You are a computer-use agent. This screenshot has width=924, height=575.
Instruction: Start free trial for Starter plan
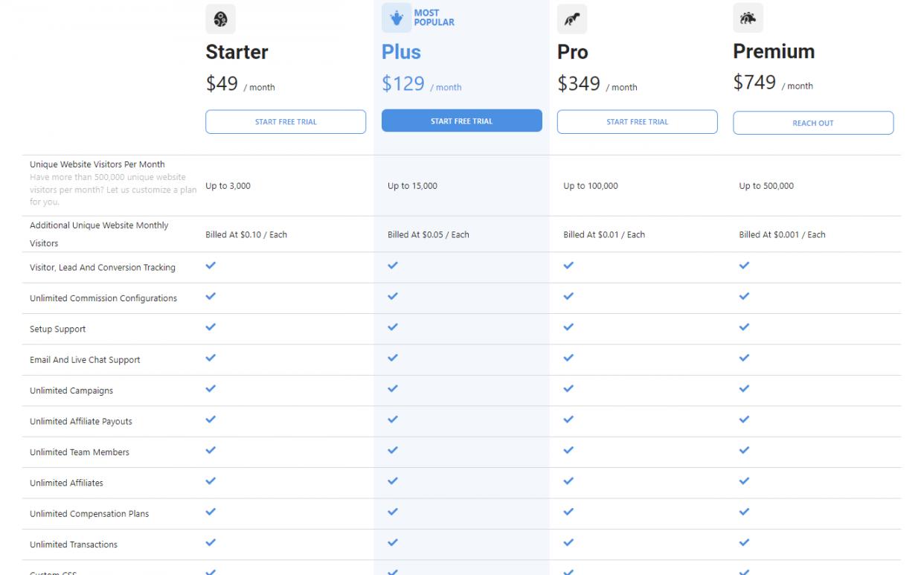(x=286, y=122)
